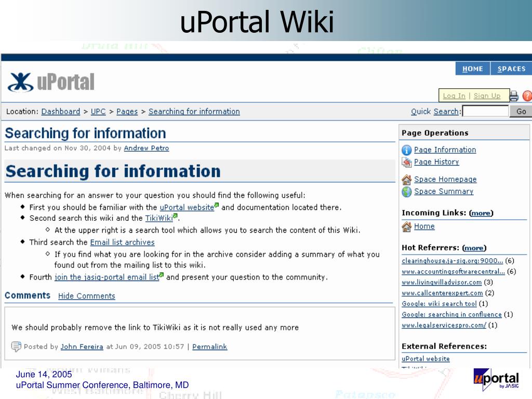Click external-link icon after uPortal website
Screen dimensions: 532x399
pos(217,205)
